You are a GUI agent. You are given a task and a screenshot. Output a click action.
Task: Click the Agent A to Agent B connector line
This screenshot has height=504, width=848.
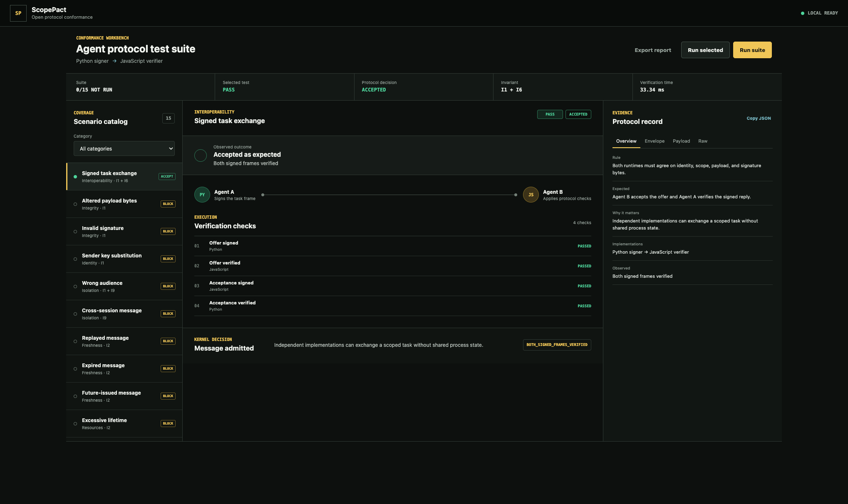tap(389, 195)
